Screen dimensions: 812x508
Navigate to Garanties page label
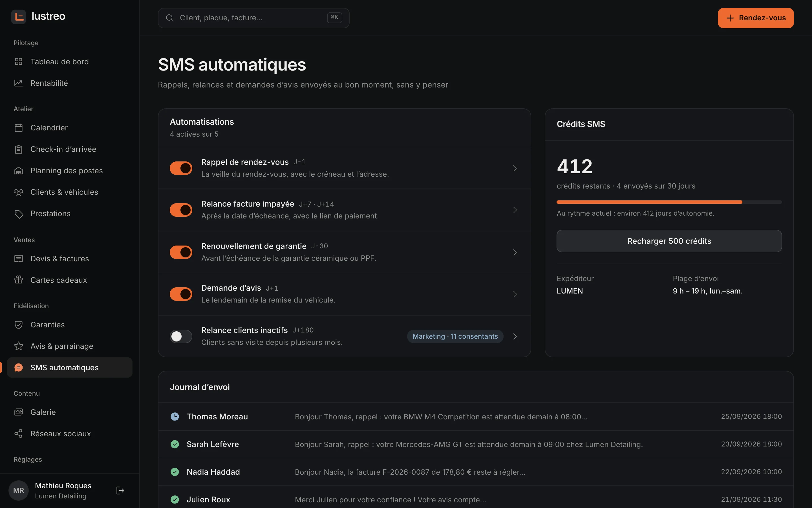click(x=48, y=325)
